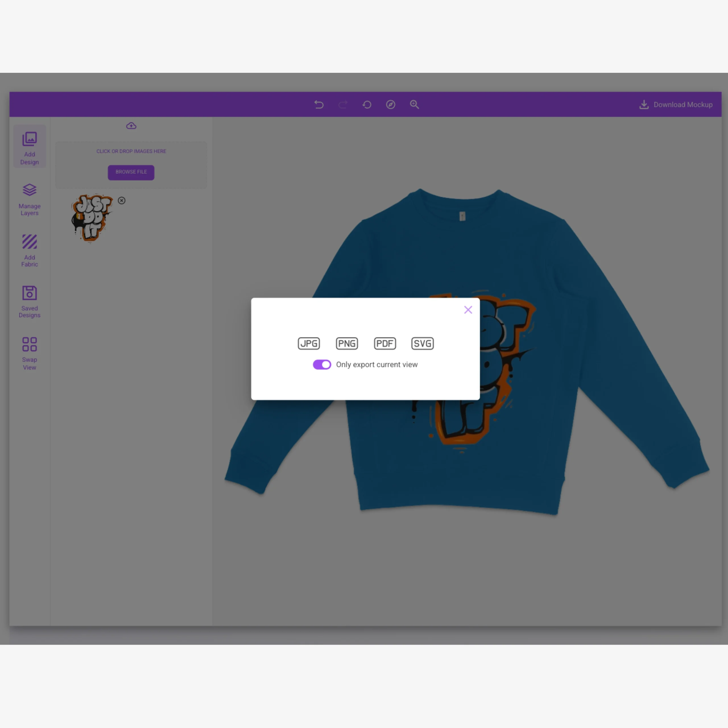The image size is (728, 728).
Task: Export the mockup as SVG
Action: click(x=422, y=343)
